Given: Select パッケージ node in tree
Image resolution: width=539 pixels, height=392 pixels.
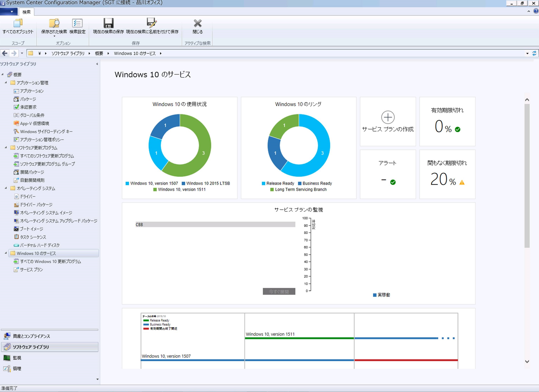Looking at the screenshot, I should [x=25, y=99].
